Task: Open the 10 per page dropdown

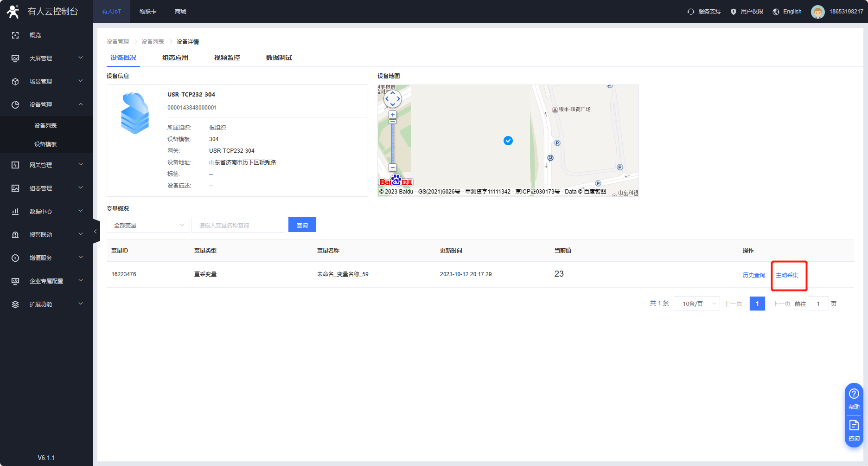Action: (696, 304)
